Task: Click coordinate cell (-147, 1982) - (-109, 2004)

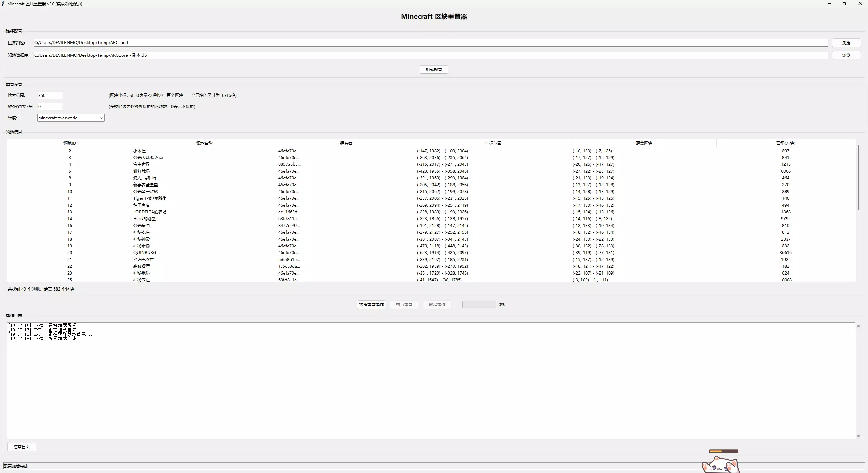Action: [442, 151]
